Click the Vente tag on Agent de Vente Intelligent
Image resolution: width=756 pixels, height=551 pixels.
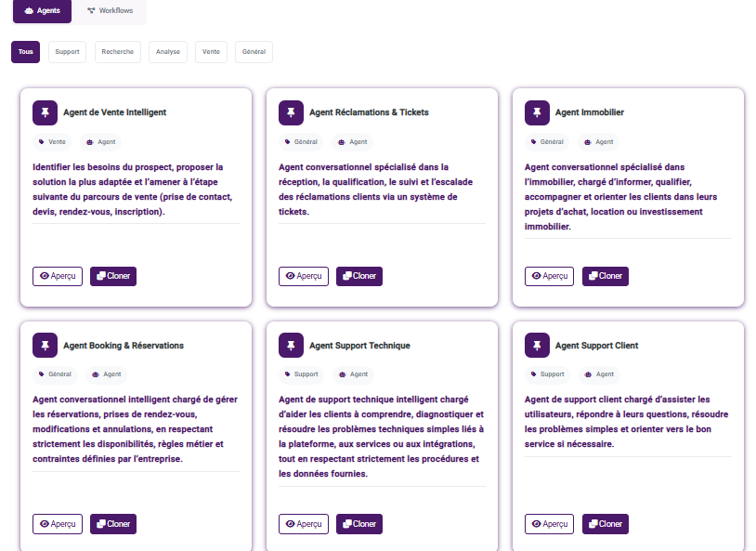click(53, 142)
